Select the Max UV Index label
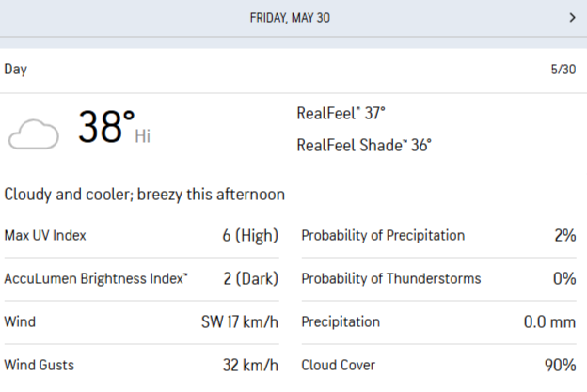Screen dimensions: 587x392 pyautogui.click(x=45, y=235)
